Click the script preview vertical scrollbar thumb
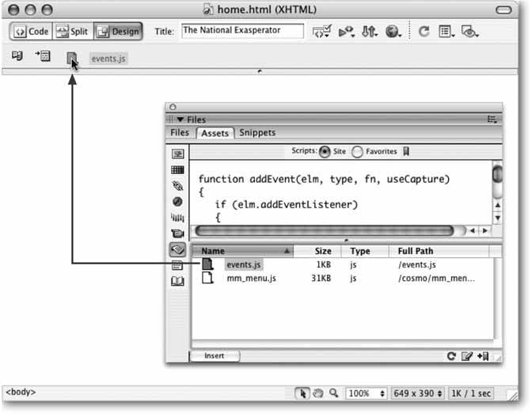The width and height of the screenshot is (532, 414). (497, 174)
